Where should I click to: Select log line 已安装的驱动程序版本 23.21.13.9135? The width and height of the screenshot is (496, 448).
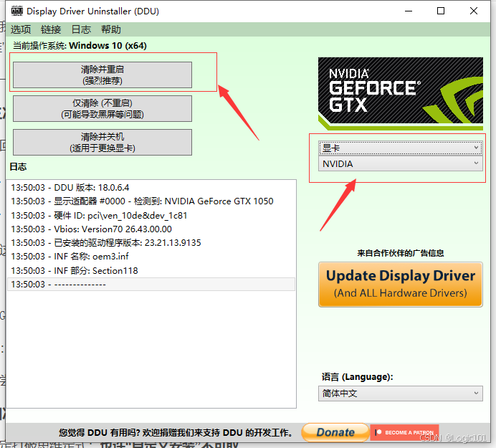151,243
